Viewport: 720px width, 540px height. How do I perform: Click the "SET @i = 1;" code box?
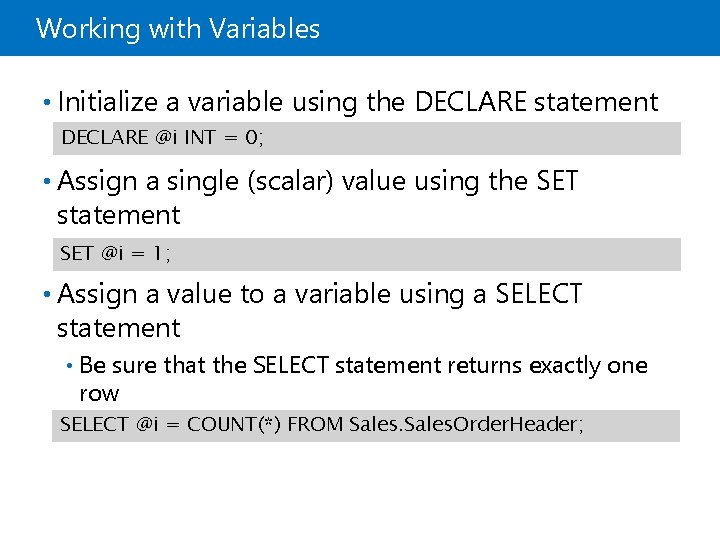(x=366, y=254)
